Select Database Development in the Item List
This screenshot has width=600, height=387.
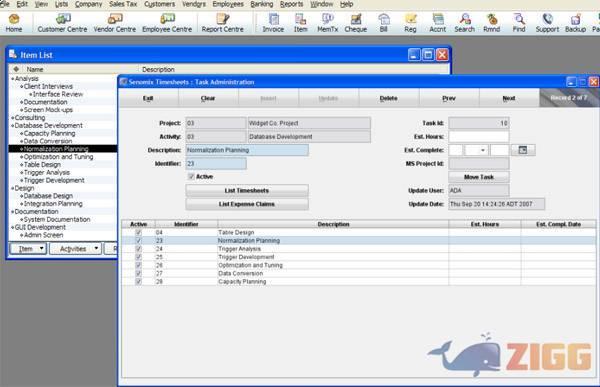(48, 126)
